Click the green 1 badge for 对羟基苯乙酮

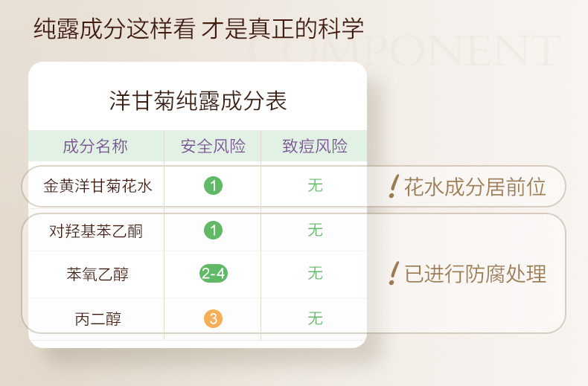coord(213,231)
